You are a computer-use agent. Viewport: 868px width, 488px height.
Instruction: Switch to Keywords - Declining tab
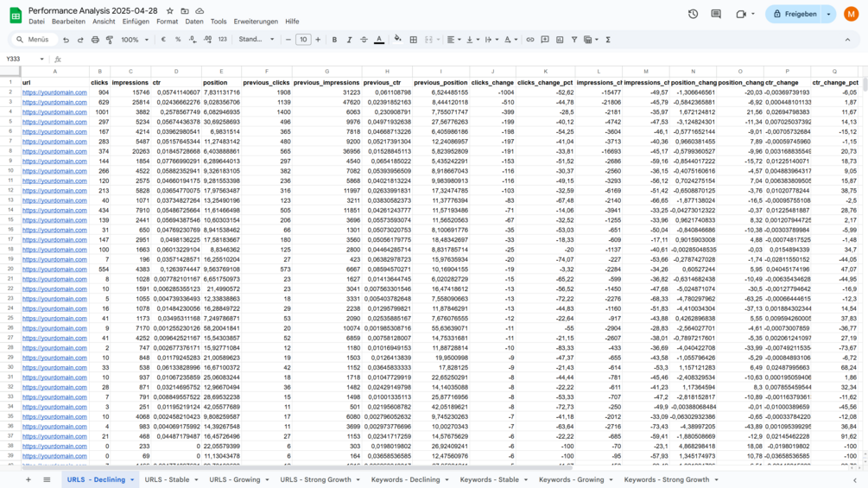[409, 479]
